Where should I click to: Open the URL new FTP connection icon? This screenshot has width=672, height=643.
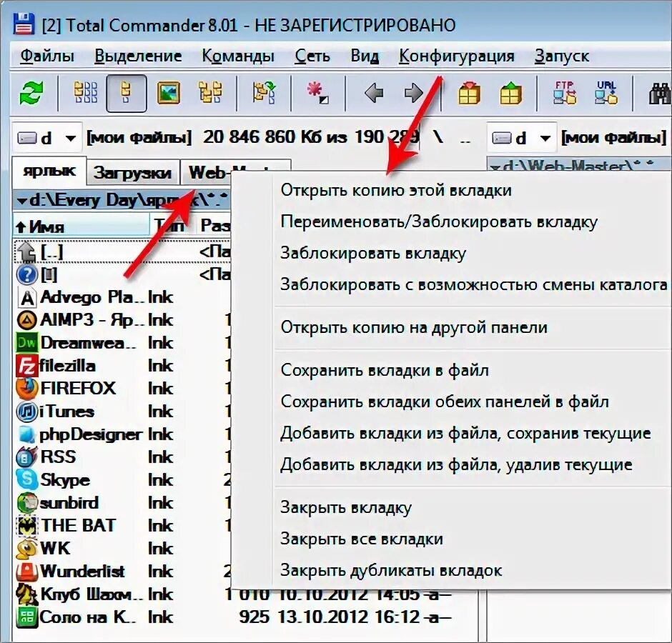click(606, 93)
